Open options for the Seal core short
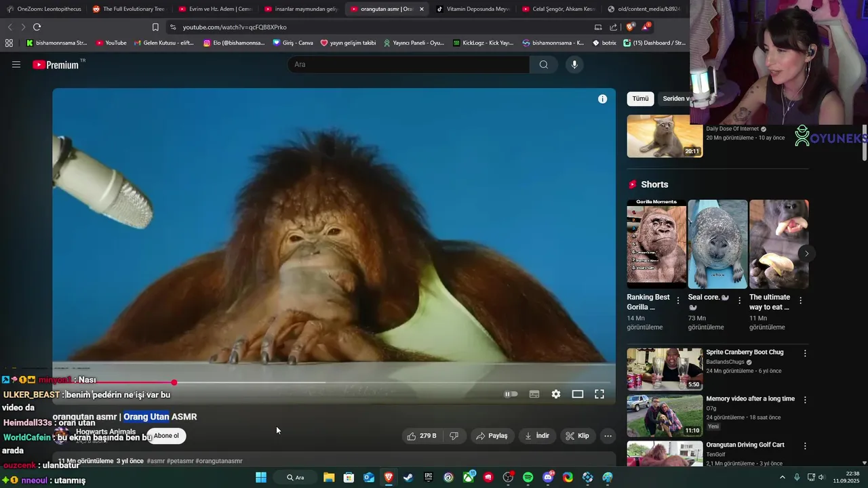868x488 pixels. click(x=739, y=301)
